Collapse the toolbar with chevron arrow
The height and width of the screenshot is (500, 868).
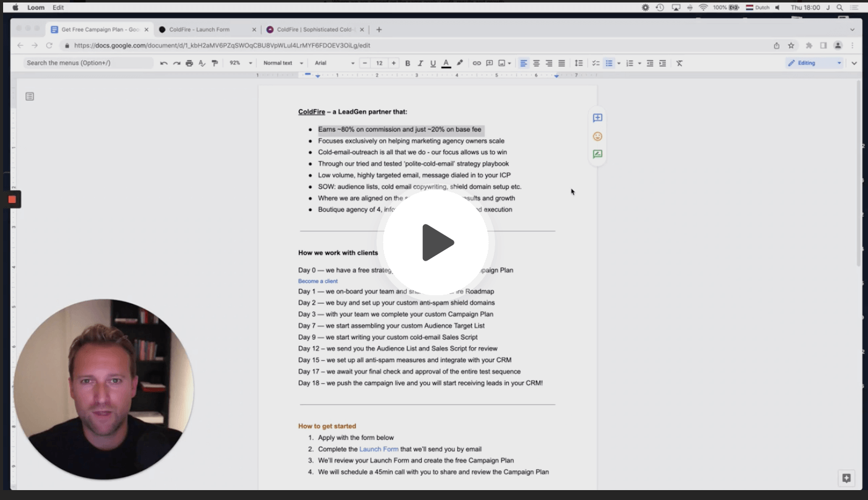854,63
